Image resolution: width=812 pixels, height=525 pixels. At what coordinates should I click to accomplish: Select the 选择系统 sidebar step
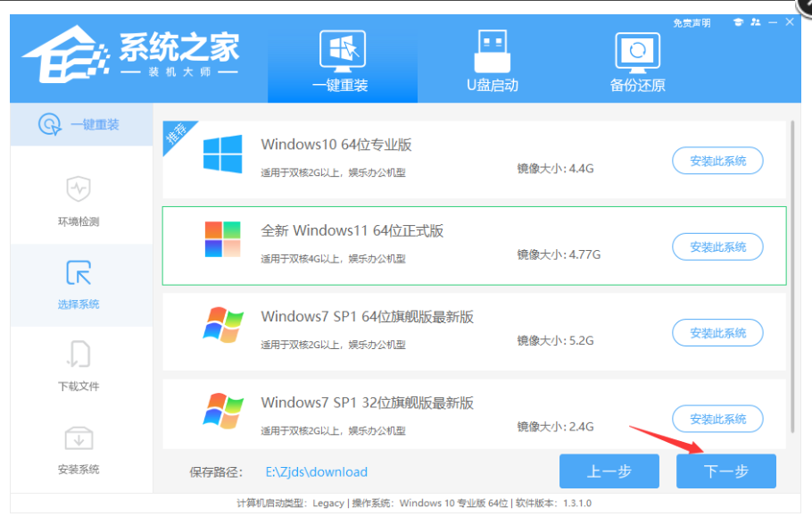[79, 284]
